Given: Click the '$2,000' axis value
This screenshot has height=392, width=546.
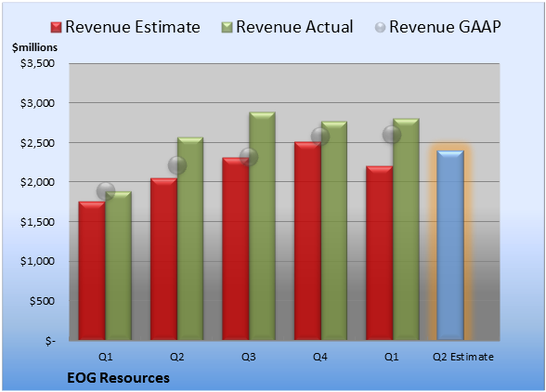Looking at the screenshot, I should coord(37,182).
